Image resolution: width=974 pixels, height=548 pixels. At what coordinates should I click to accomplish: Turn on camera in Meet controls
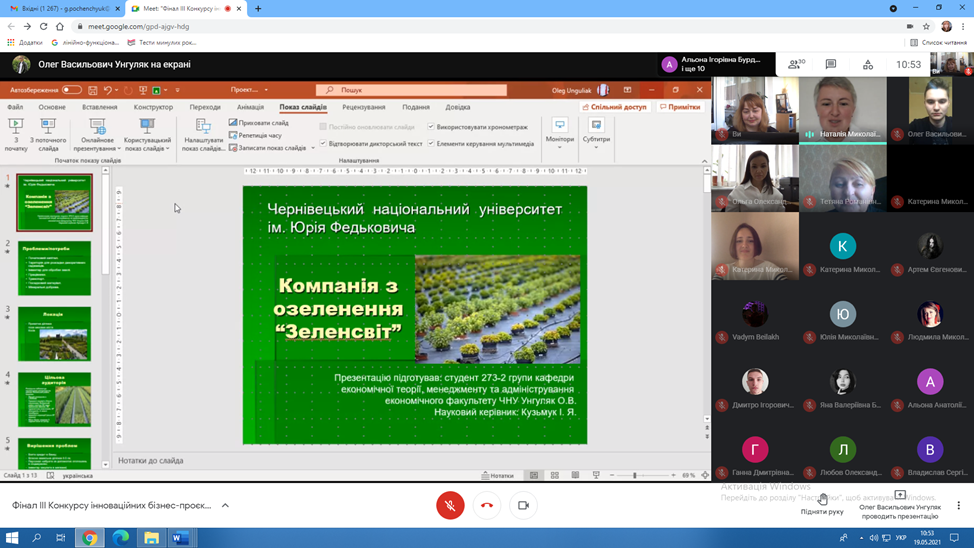click(523, 505)
